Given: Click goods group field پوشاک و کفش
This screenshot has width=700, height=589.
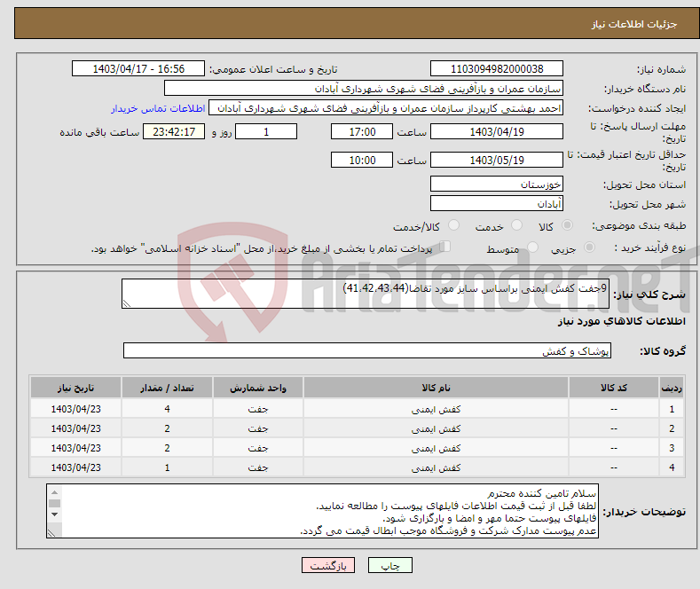Looking at the screenshot, I should coord(367,350).
